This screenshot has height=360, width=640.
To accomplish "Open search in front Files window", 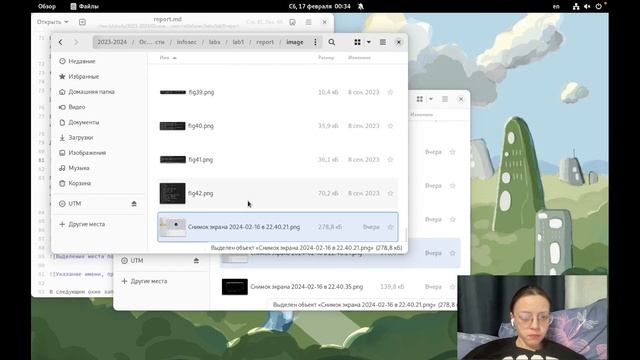I will tap(332, 42).
